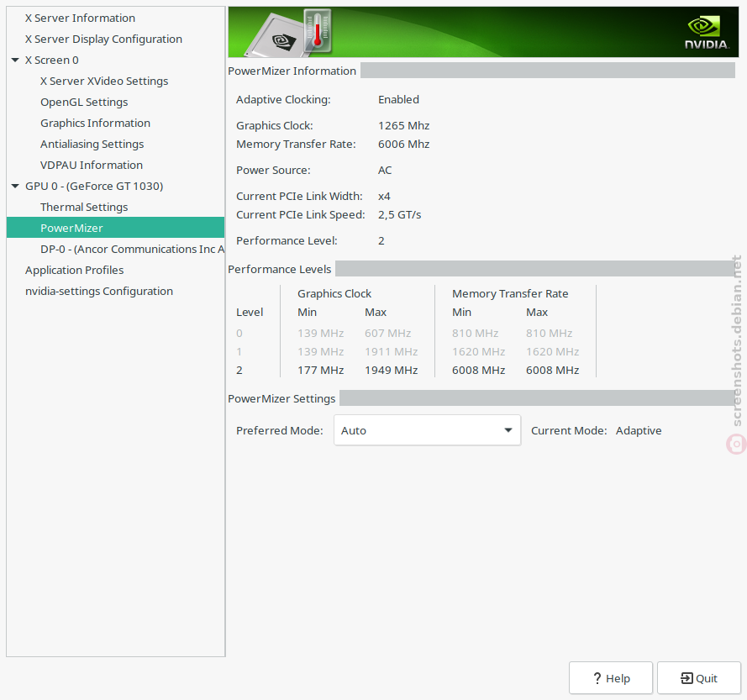Open Application Profiles
Image resolution: width=747 pixels, height=700 pixels.
coord(74,270)
